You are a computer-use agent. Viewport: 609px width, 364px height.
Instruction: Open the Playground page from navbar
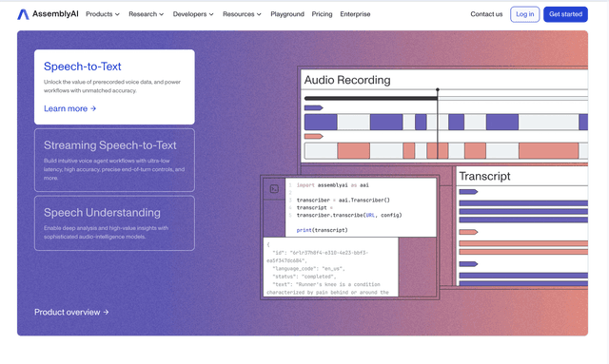(x=287, y=14)
